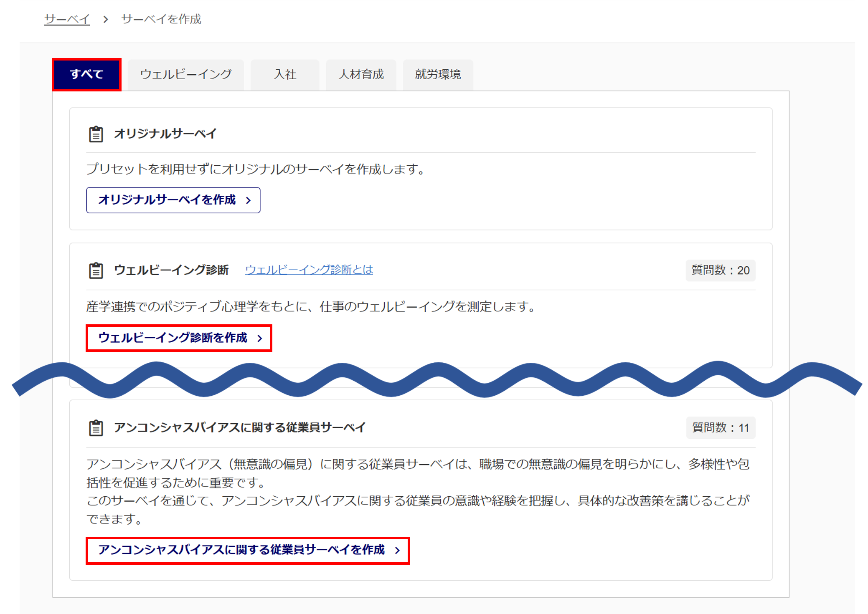868x614 pixels.
Task: Click 質問数：11 badge
Action: pyautogui.click(x=720, y=428)
